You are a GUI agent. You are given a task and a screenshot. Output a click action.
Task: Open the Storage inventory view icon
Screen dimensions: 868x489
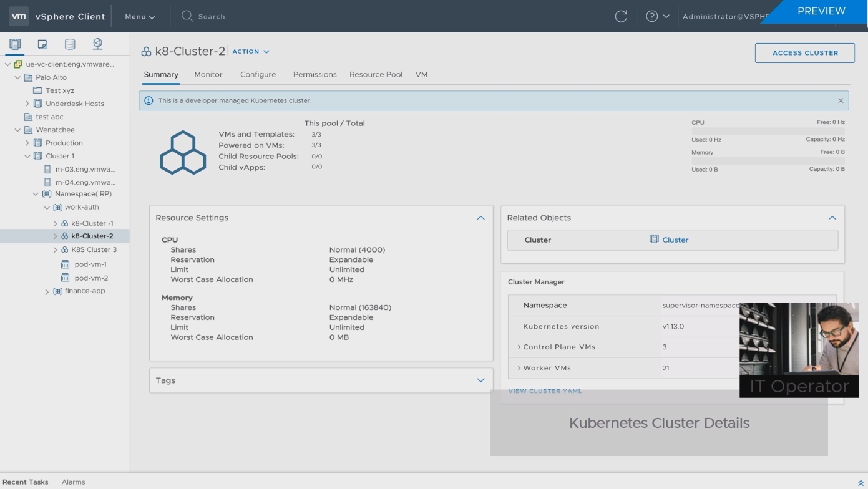(x=70, y=44)
